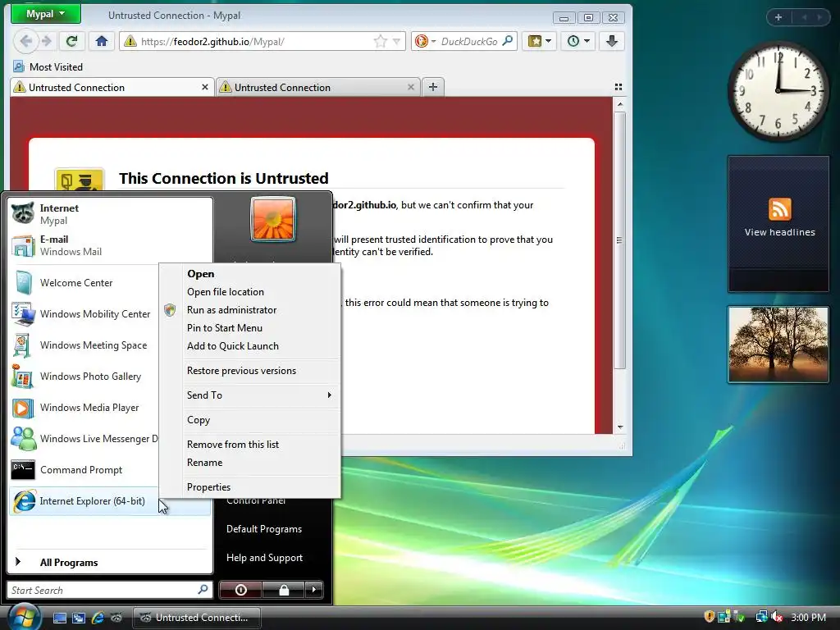Image resolution: width=840 pixels, height=630 pixels.
Task: Expand the shutdown options arrow
Action: pos(314,590)
